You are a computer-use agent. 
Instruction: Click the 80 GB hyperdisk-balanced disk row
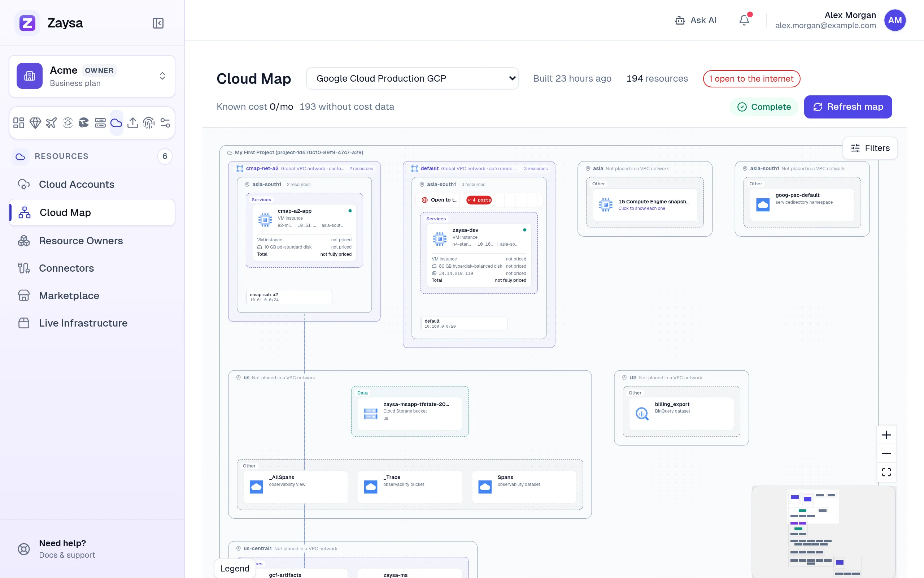point(479,266)
